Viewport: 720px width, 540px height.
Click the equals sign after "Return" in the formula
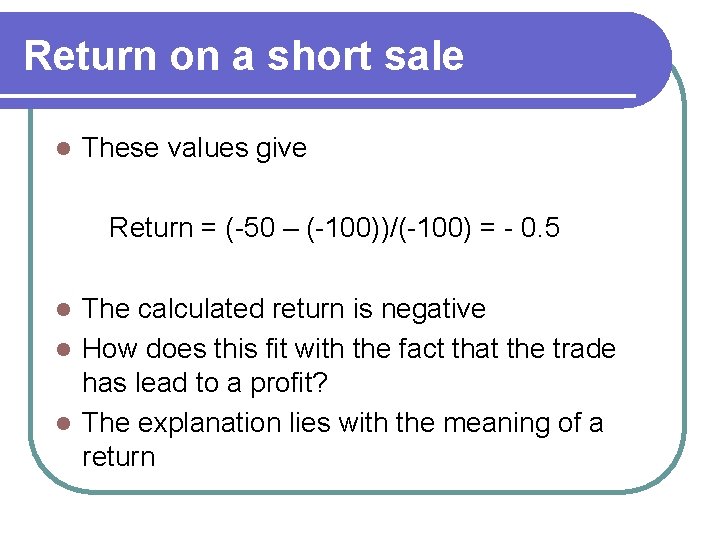[208, 228]
